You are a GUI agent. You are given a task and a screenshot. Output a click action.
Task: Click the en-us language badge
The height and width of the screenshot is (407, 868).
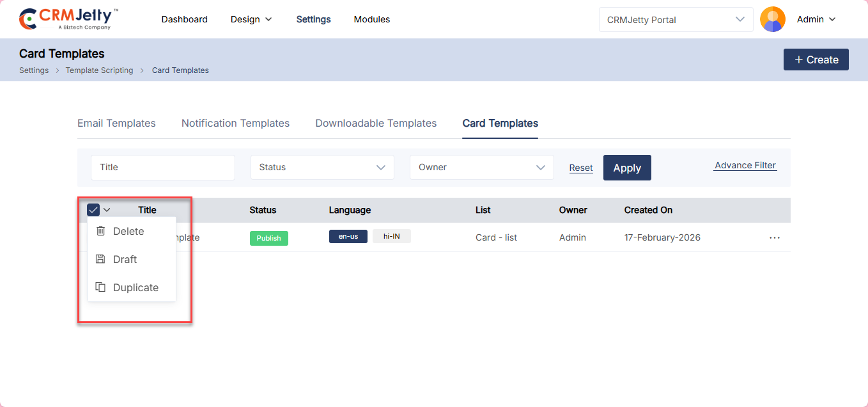(348, 237)
